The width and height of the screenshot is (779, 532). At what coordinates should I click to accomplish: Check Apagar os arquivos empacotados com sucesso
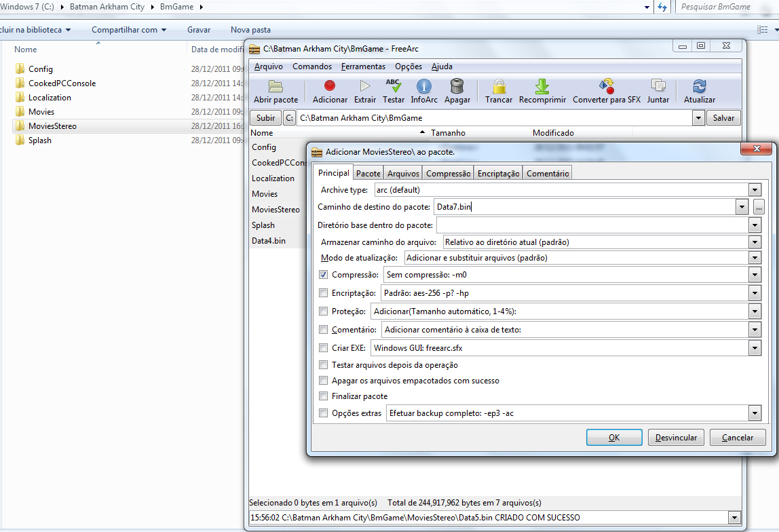(324, 381)
